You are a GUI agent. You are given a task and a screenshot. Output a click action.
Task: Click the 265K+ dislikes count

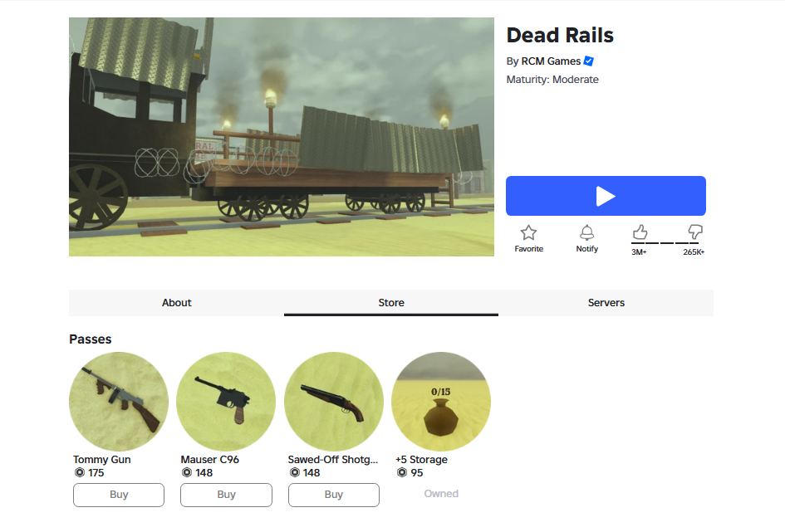pyautogui.click(x=694, y=252)
